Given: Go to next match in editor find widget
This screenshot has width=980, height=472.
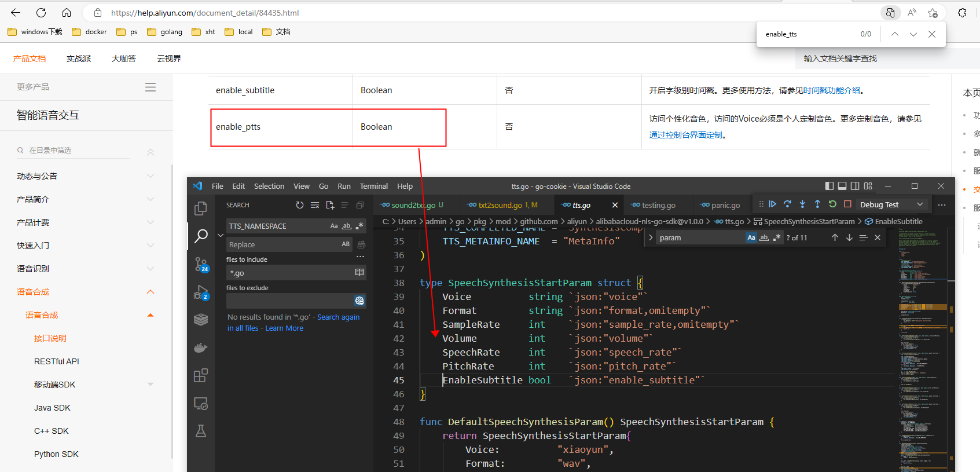Looking at the screenshot, I should (849, 237).
